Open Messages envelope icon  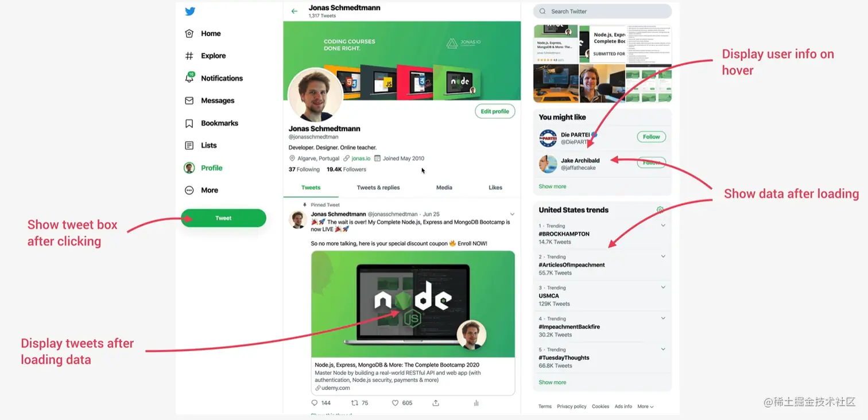point(189,100)
